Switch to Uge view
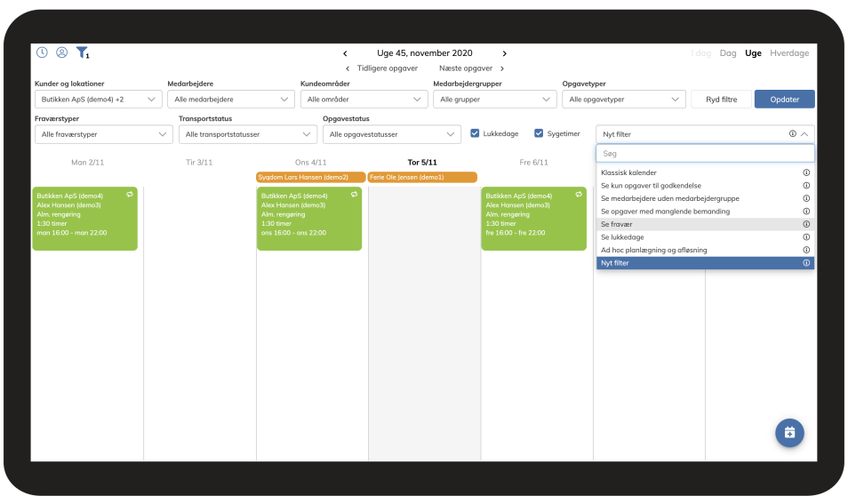 click(x=753, y=53)
